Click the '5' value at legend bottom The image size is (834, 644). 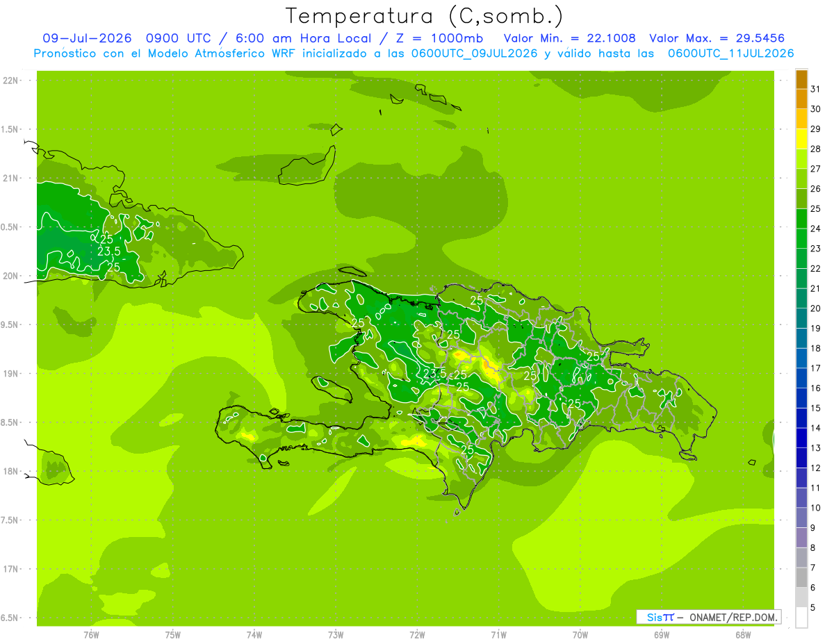coord(813,607)
